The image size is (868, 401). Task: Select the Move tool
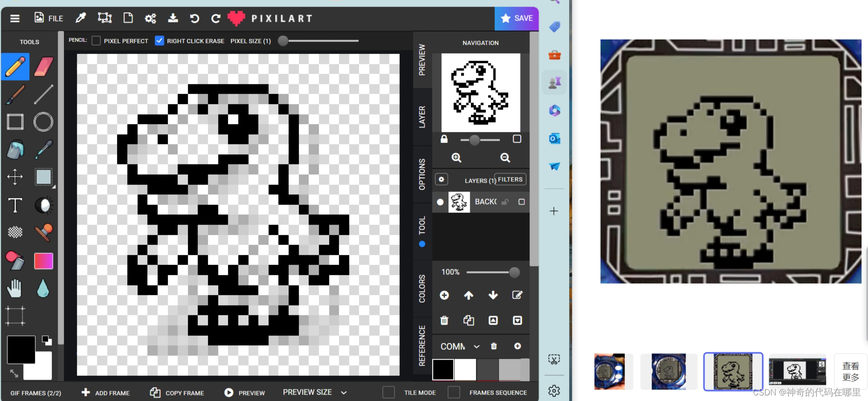tap(15, 177)
